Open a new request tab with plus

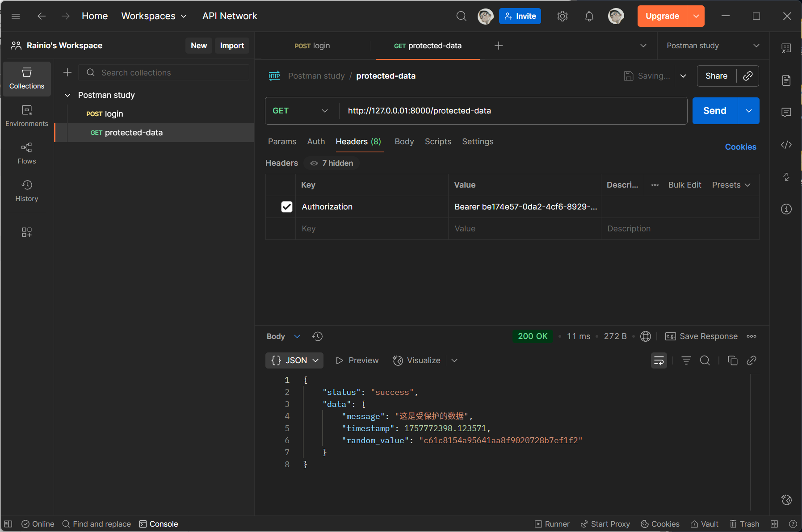[x=499, y=46]
